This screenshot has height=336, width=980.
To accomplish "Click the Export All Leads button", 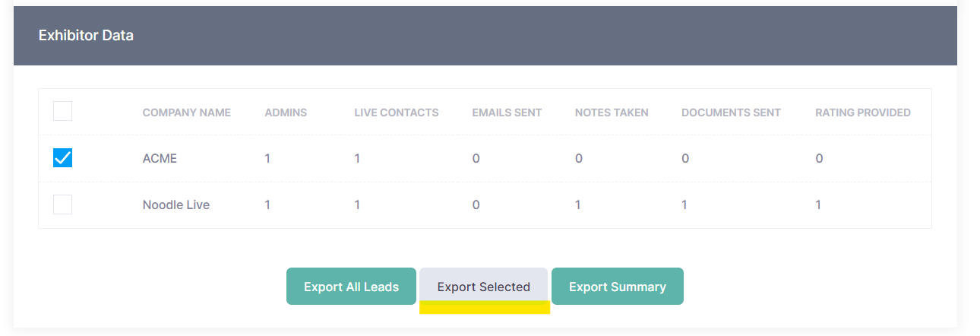I will pyautogui.click(x=351, y=287).
